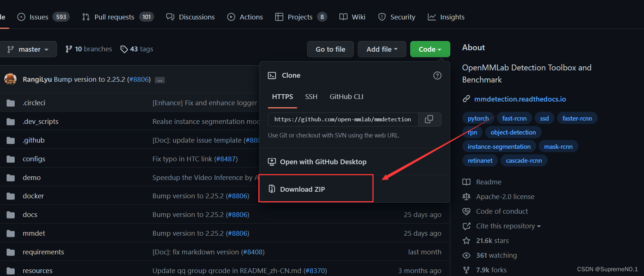The height and width of the screenshot is (276, 644).
Task: Open the mmdet folder
Action: point(34,233)
